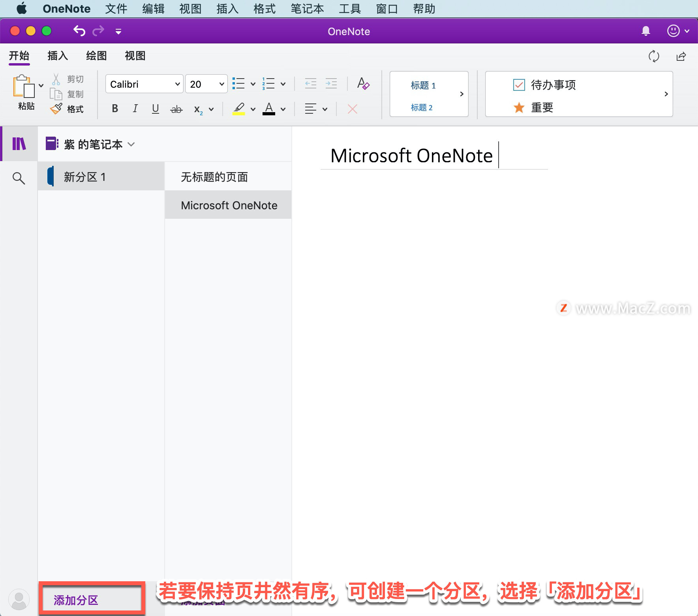Apply the 重要 star tag
The image size is (698, 616).
tap(534, 107)
